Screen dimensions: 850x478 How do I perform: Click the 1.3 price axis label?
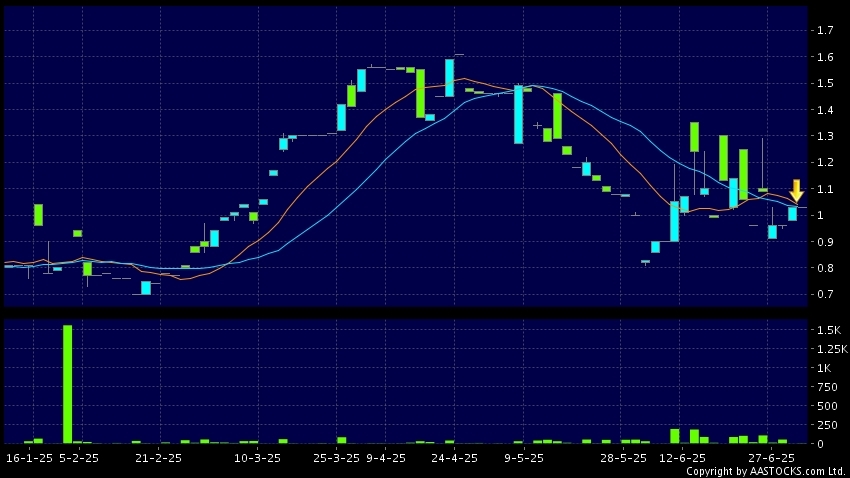pos(825,136)
